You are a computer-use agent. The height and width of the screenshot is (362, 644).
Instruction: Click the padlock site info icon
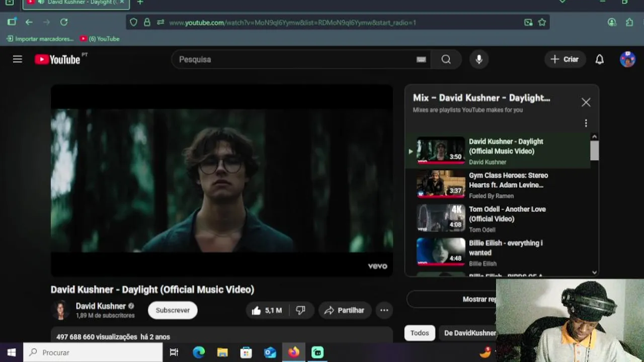coord(147,22)
